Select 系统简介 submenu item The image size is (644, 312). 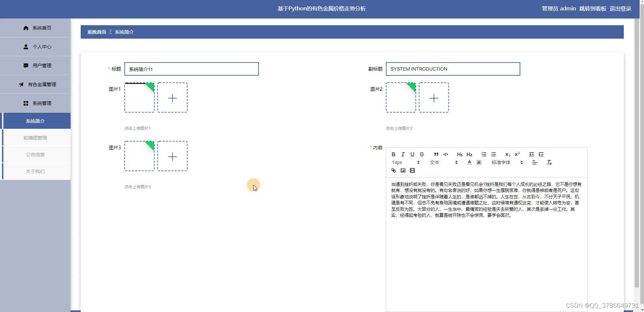pos(35,121)
